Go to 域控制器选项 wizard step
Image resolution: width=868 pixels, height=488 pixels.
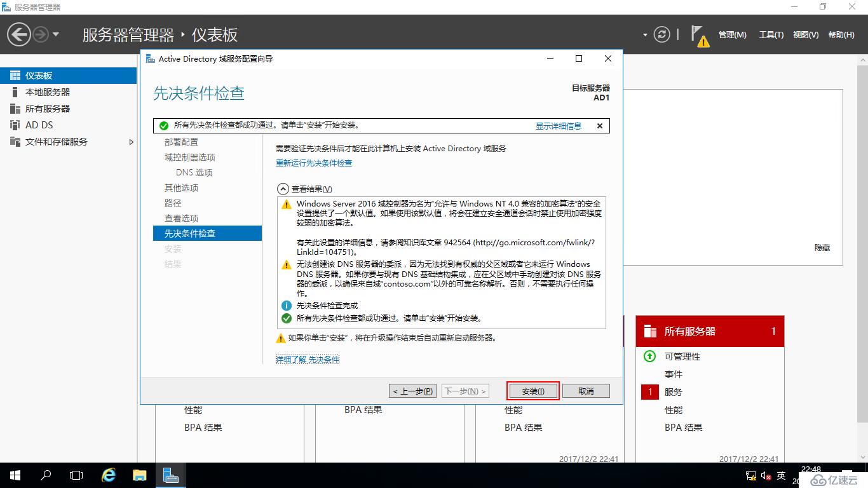pyautogui.click(x=190, y=157)
